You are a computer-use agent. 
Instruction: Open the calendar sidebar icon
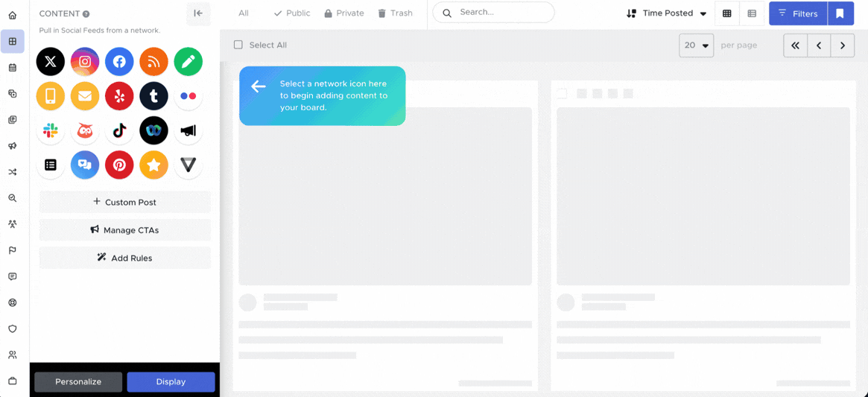coord(12,68)
